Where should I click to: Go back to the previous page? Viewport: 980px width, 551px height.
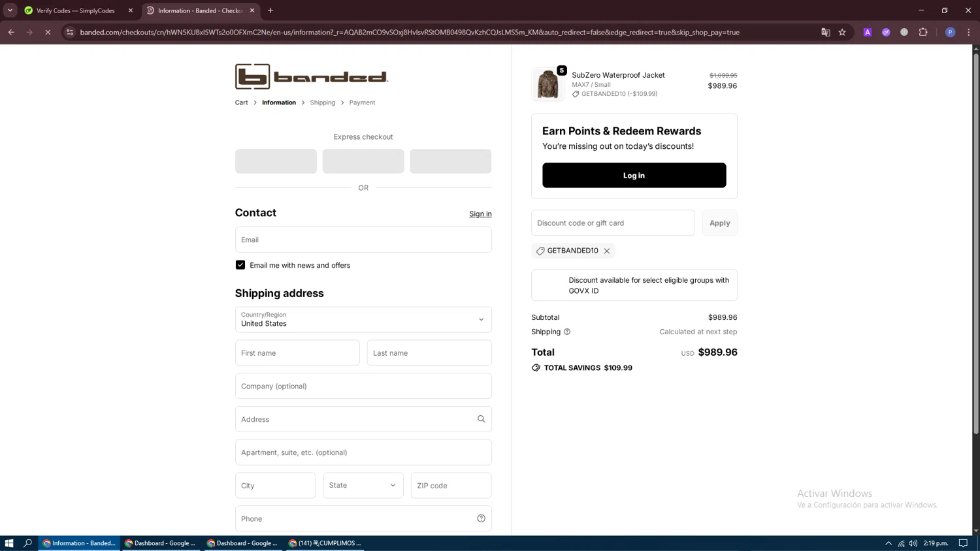coord(11,32)
